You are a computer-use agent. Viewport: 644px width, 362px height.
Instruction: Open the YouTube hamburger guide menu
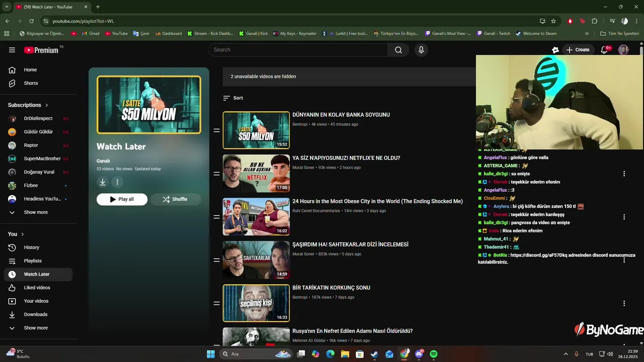(12, 50)
